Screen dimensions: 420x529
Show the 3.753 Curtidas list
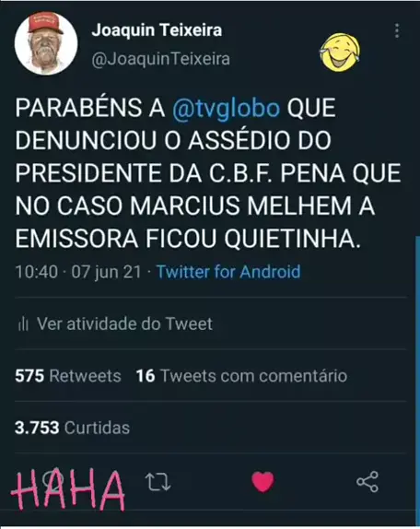point(72,428)
